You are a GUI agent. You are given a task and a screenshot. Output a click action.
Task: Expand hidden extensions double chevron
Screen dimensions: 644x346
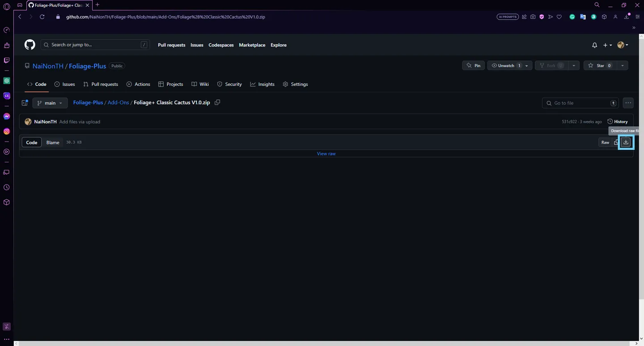[x=634, y=28]
